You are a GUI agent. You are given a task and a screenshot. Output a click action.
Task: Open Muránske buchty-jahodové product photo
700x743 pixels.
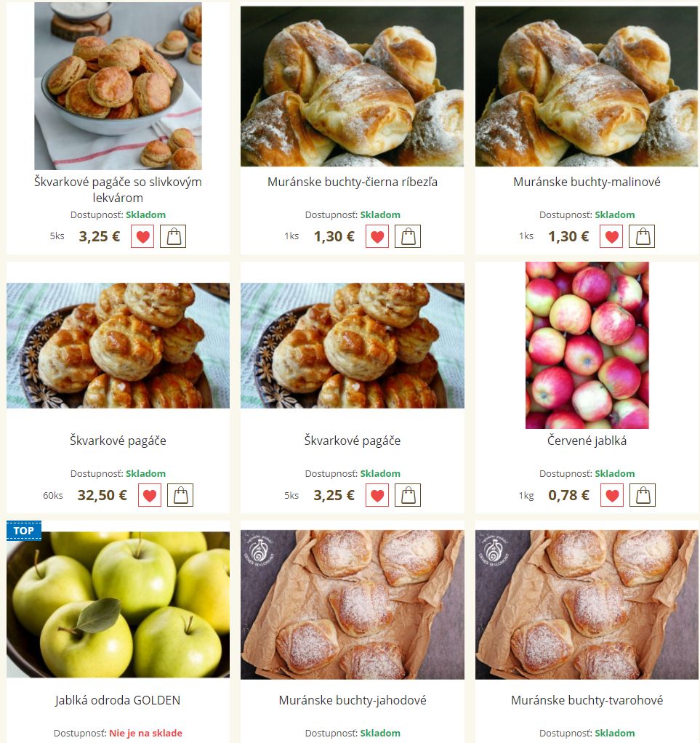(x=353, y=605)
